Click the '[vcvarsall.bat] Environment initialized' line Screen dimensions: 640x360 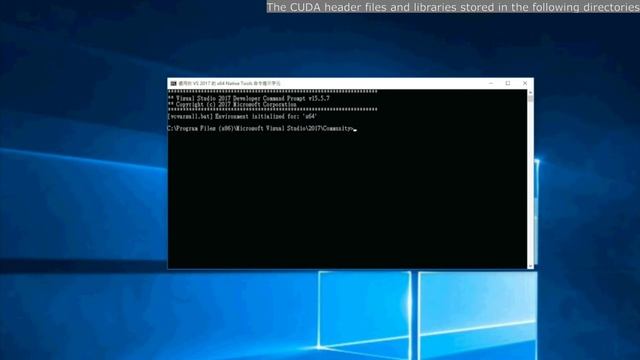(x=242, y=116)
